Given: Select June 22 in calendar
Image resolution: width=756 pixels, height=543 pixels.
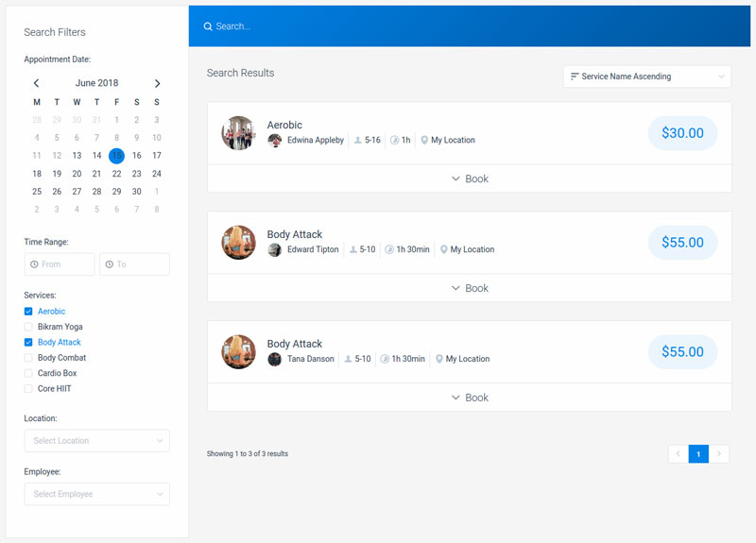Looking at the screenshot, I should point(116,174).
